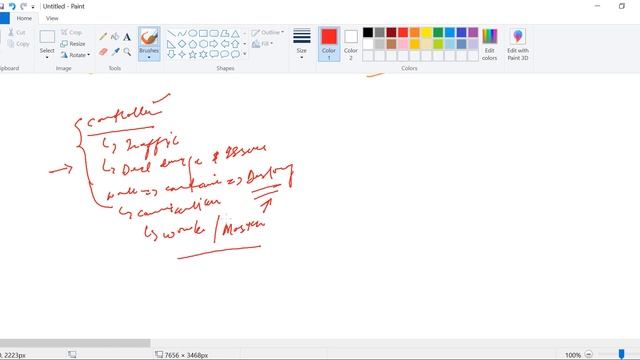The height and width of the screenshot is (360, 640).
Task: Click the Crop button
Action: (x=71, y=32)
